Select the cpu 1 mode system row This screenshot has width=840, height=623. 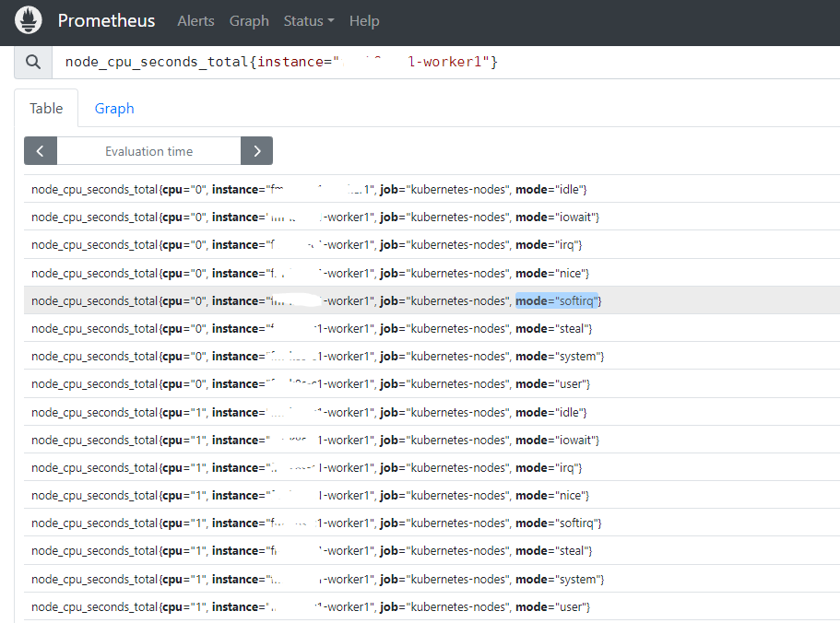[x=317, y=579]
